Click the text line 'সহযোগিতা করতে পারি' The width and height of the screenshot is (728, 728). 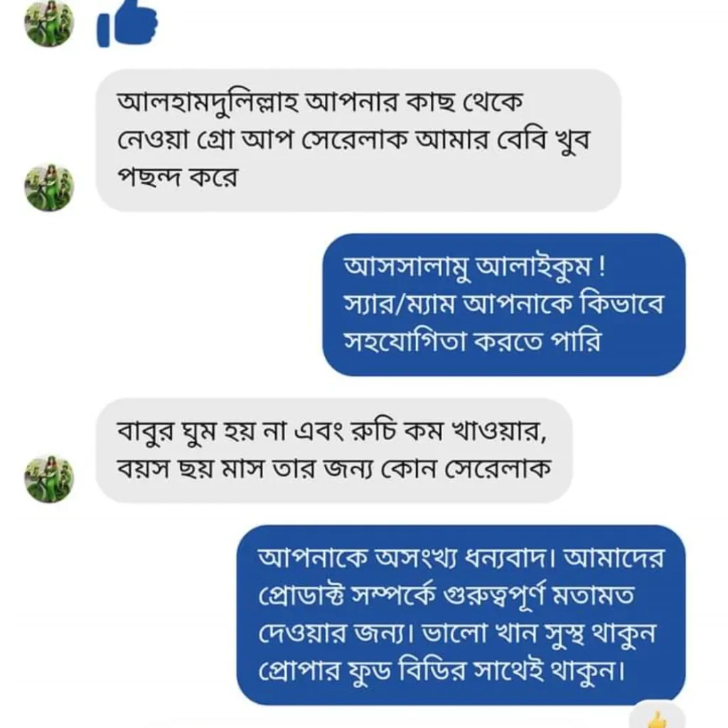click(x=472, y=341)
